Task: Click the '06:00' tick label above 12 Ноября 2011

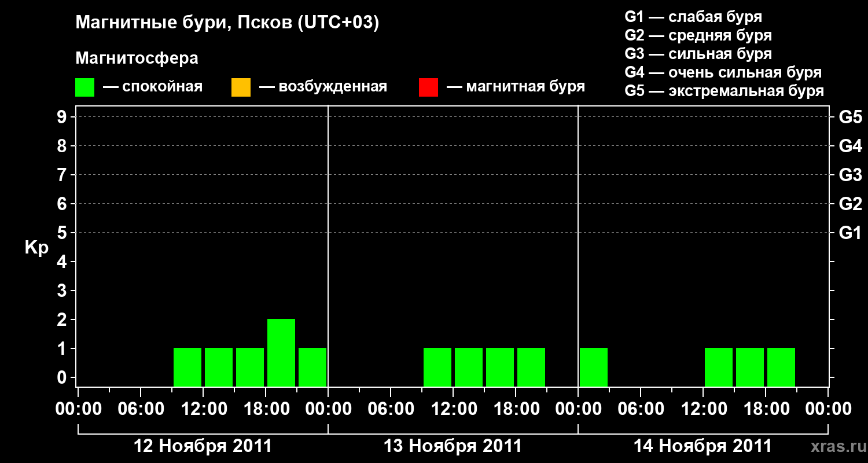Action: coord(141,409)
